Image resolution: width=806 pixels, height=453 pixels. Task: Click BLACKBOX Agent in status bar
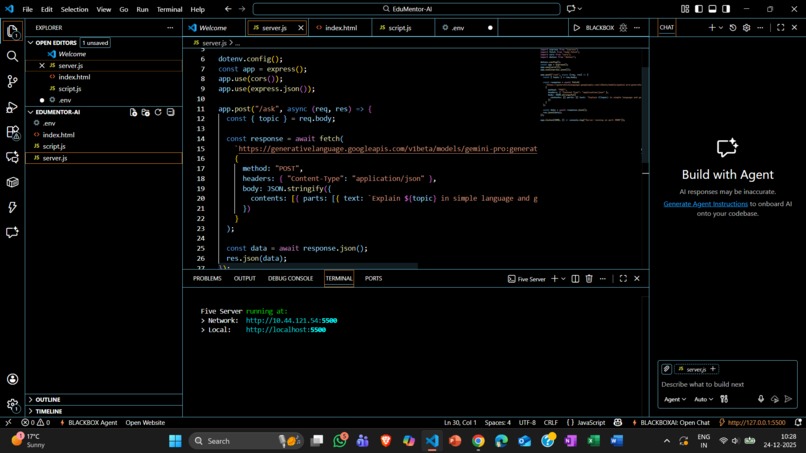coord(88,423)
